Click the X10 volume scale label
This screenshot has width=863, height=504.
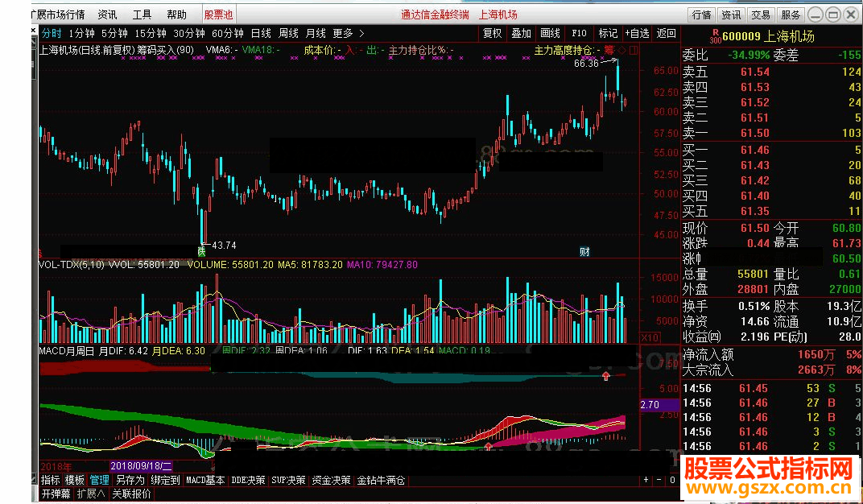point(650,337)
